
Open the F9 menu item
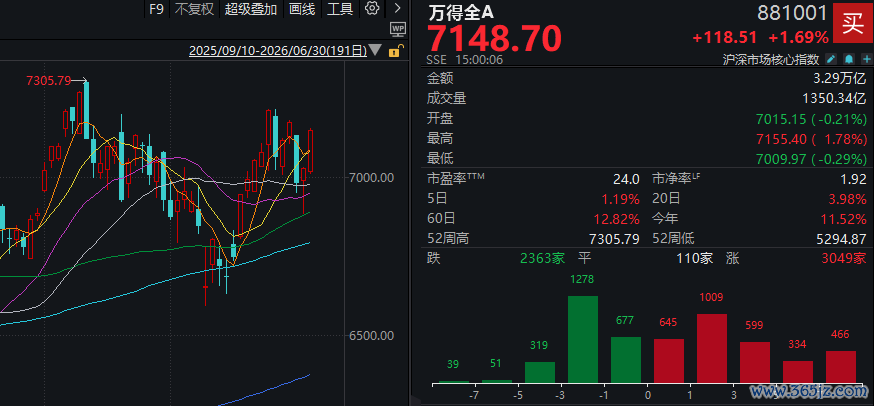click(x=156, y=9)
